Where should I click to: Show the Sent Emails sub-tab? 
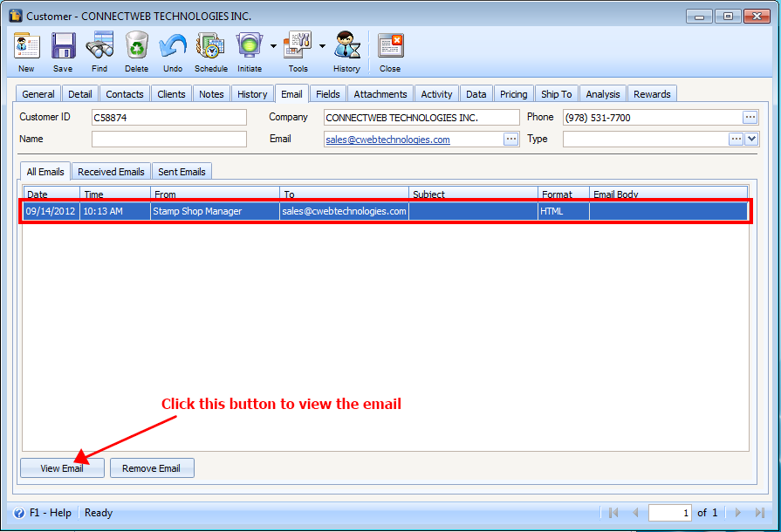[x=182, y=172]
